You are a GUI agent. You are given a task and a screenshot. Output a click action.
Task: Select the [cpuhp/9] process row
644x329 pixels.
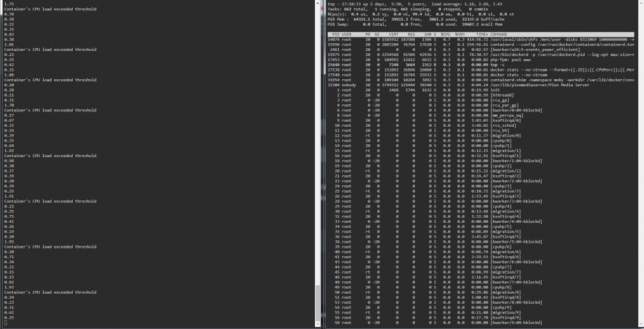coord(480,308)
